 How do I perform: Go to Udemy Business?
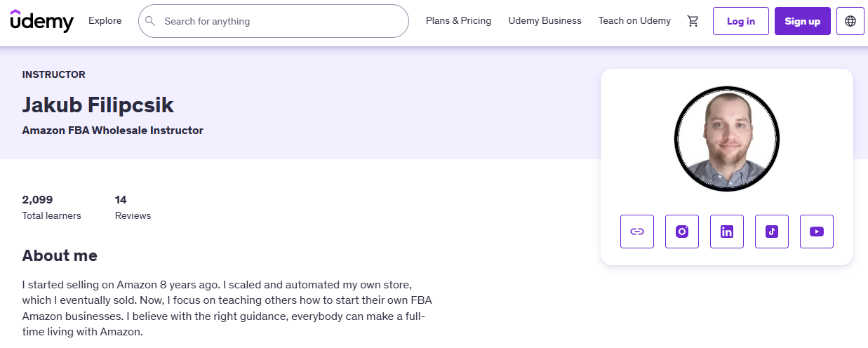545,21
